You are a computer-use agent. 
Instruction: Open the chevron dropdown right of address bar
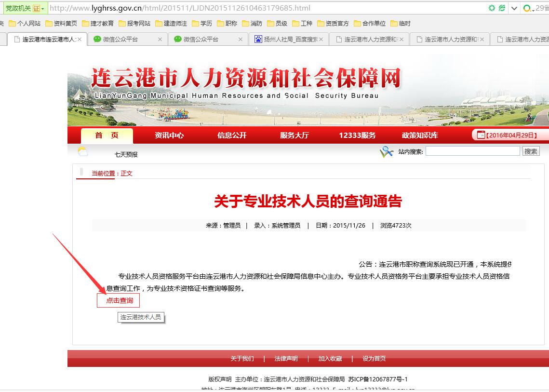point(514,8)
